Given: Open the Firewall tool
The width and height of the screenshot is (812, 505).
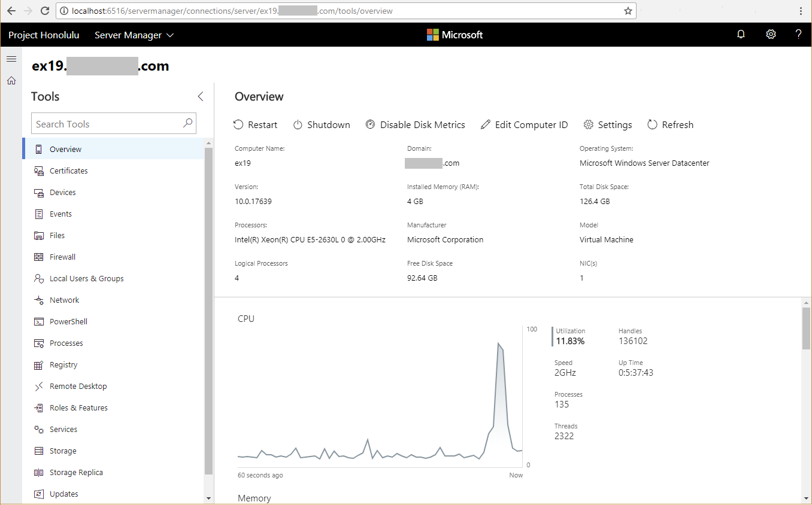Looking at the screenshot, I should (62, 257).
